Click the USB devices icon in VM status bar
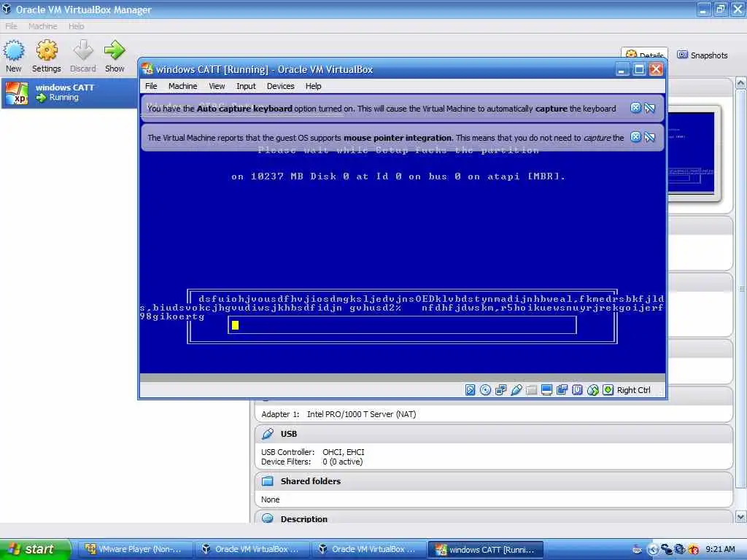The width and height of the screenshot is (747, 560). 516,390
